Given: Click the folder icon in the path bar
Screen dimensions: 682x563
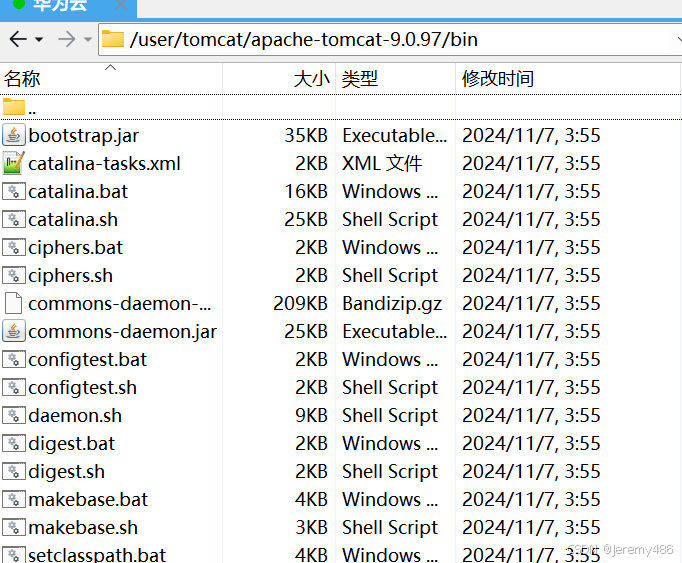Looking at the screenshot, I should tap(113, 39).
